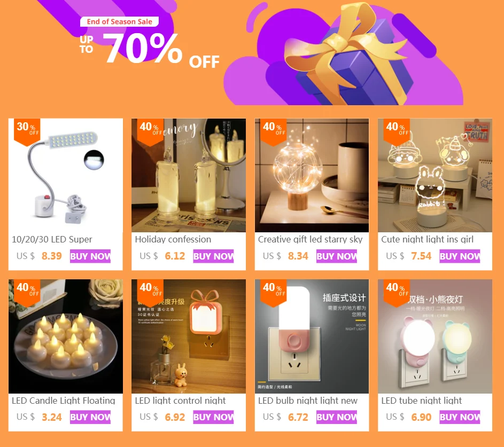Open the Holiday confession candle image
Screen dimensions: 504x447
[x=189, y=175]
